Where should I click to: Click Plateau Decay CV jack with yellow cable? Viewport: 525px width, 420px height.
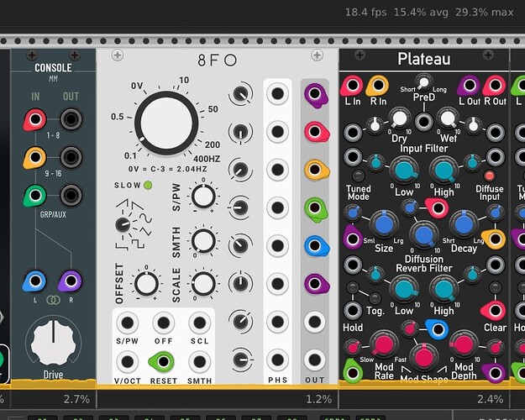pyautogui.click(x=495, y=239)
